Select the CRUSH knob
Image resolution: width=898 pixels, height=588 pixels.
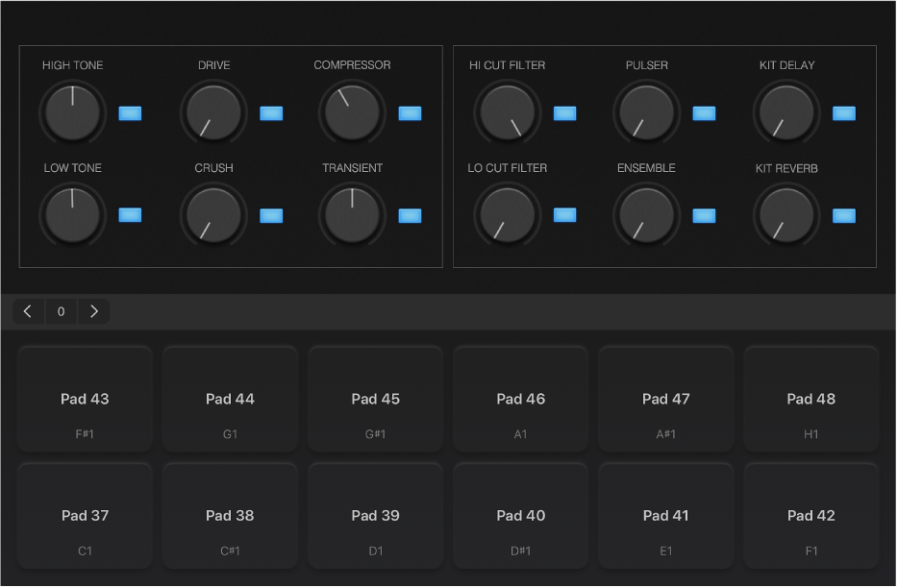coord(212,215)
